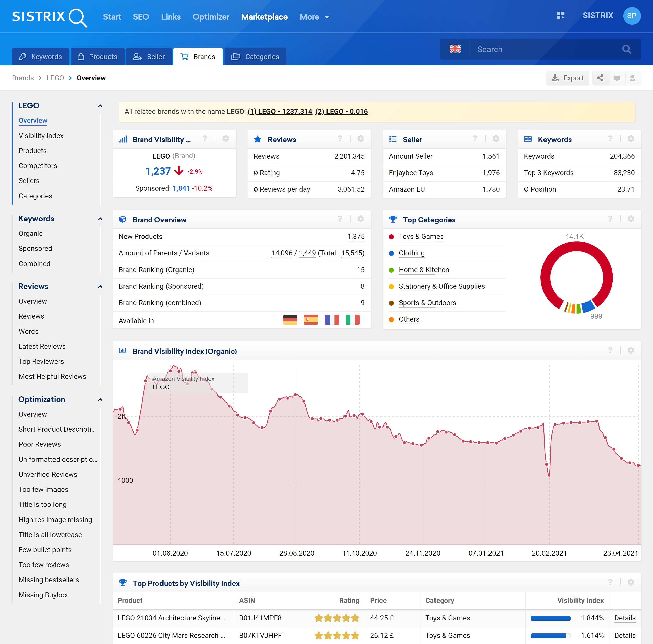
Task: Go to Brands breadcrumb
Action: tap(23, 78)
